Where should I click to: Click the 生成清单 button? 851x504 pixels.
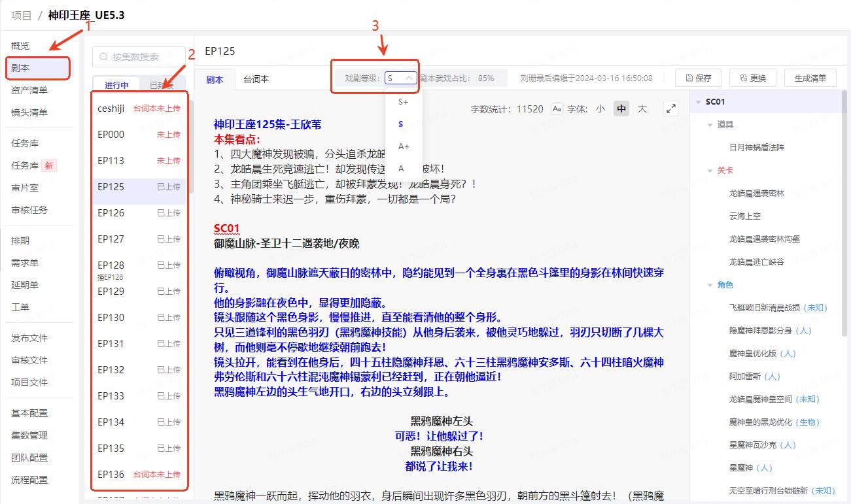(x=810, y=78)
